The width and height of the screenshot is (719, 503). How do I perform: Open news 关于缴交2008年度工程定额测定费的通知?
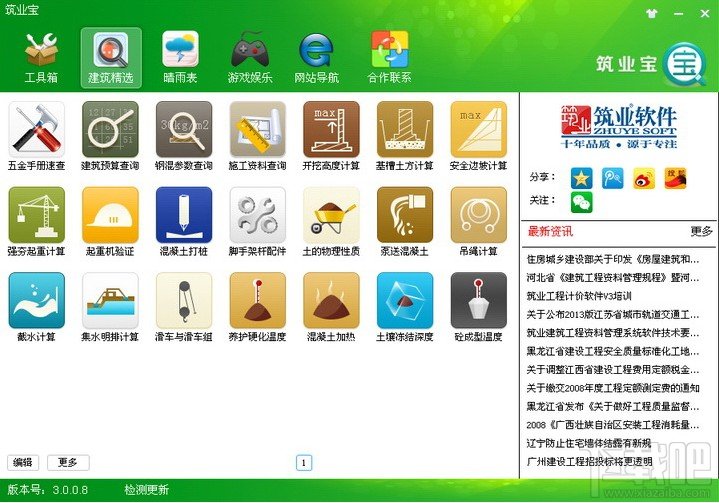tap(613, 388)
